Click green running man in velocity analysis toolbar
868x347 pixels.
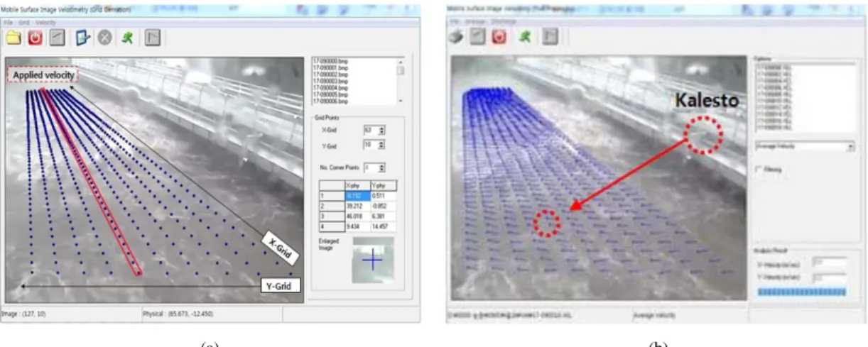(525, 38)
